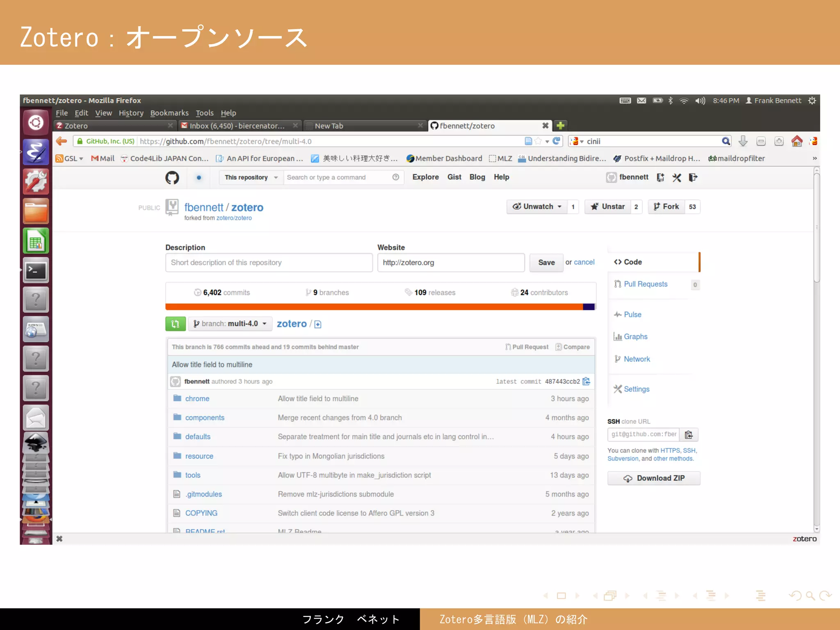Open the GSL bookmark folder dropdown

pyautogui.click(x=69, y=159)
